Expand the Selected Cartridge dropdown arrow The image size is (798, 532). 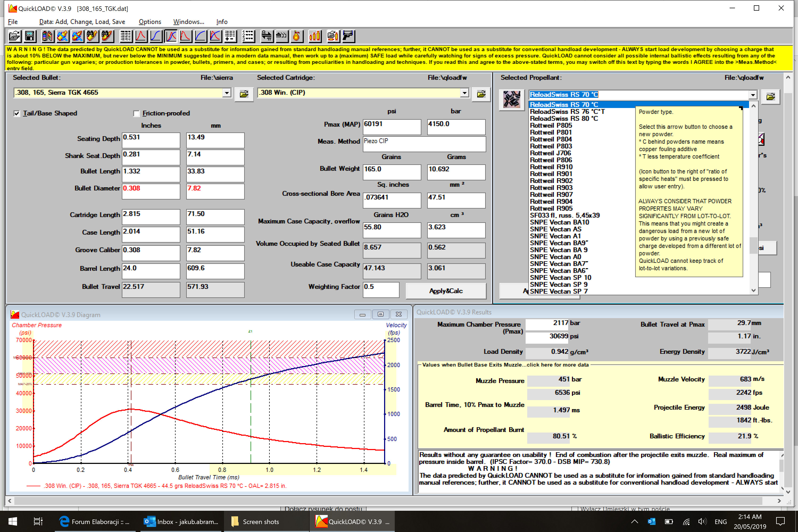464,93
